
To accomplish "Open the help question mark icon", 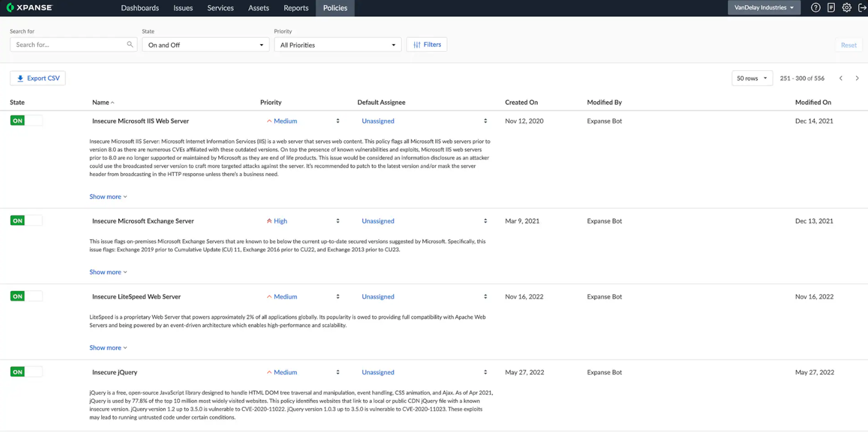I will point(815,7).
